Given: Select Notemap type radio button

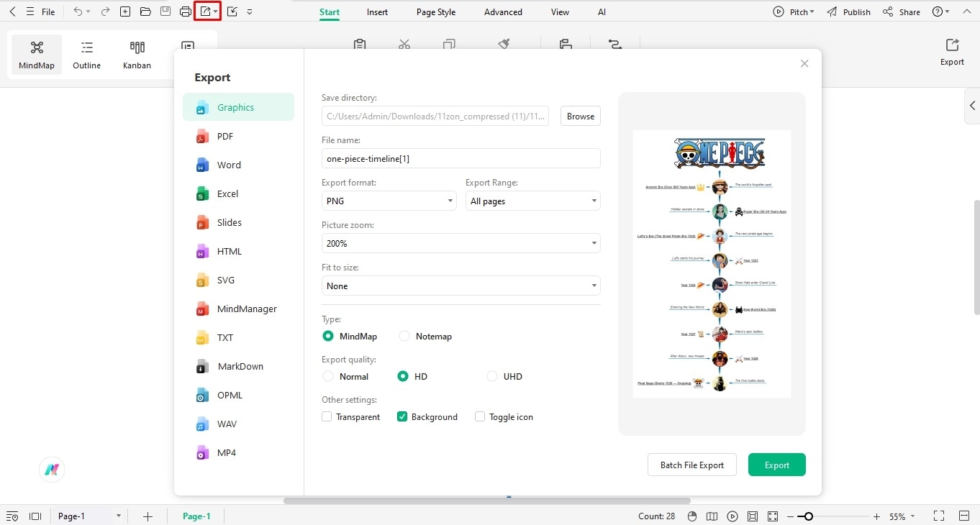Looking at the screenshot, I should pyautogui.click(x=404, y=336).
